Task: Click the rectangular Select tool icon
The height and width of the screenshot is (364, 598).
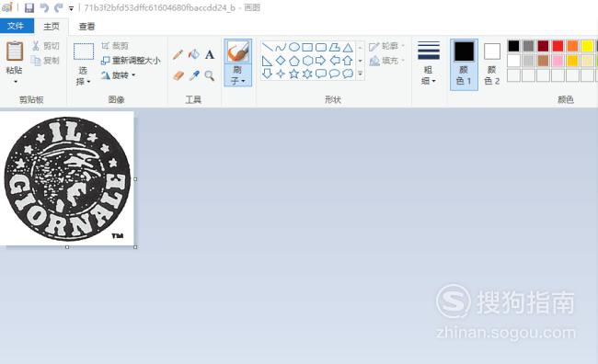Action: point(84,51)
